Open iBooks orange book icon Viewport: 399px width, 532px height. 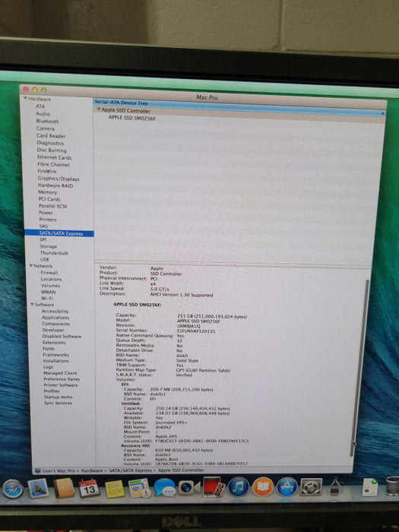click(x=262, y=487)
